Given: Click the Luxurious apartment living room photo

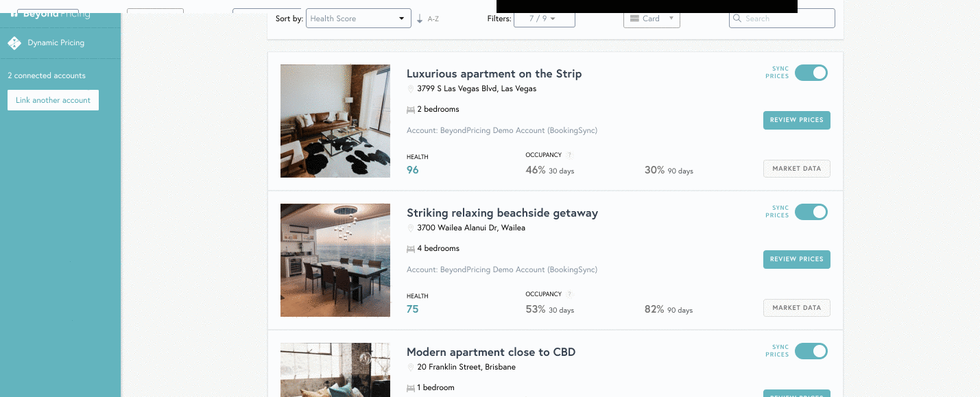Looking at the screenshot, I should (x=335, y=121).
